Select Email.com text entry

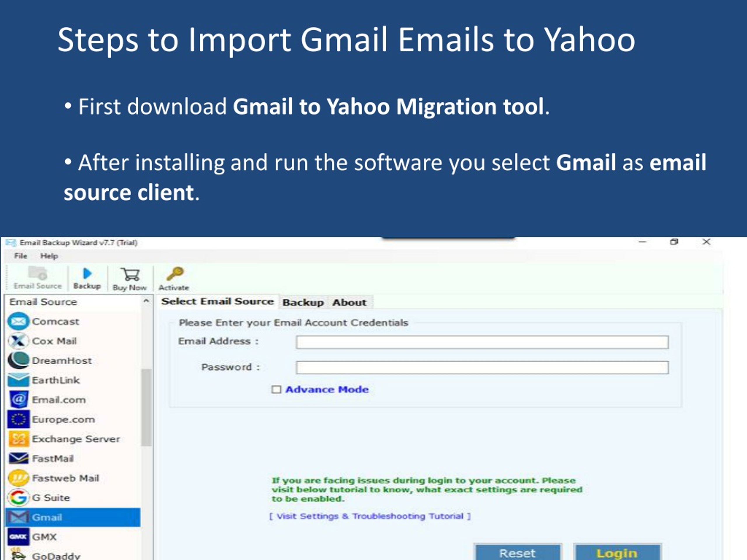pos(59,400)
